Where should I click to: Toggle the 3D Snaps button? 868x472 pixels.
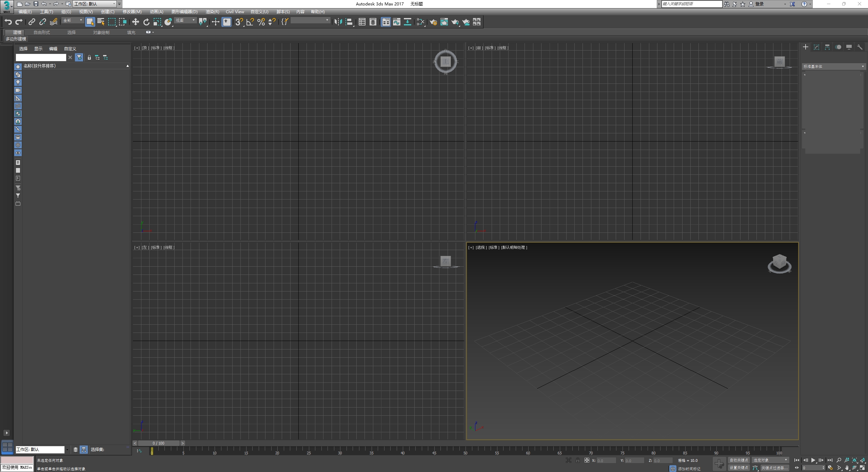[239, 22]
